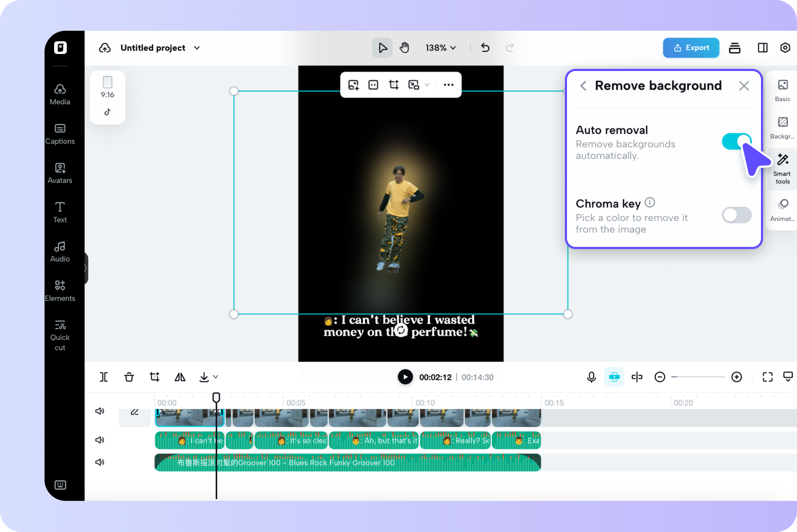Enable the Chroma key toggle

(737, 215)
